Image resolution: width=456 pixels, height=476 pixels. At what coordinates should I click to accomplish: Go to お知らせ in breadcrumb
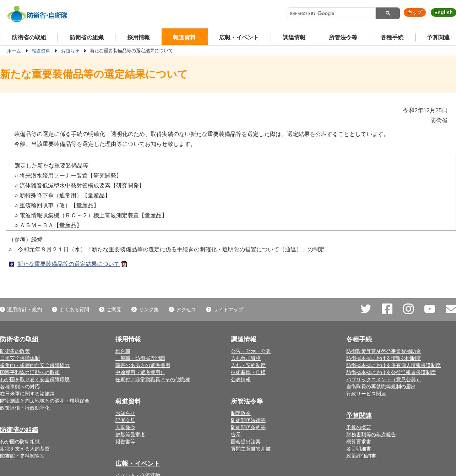70,51
